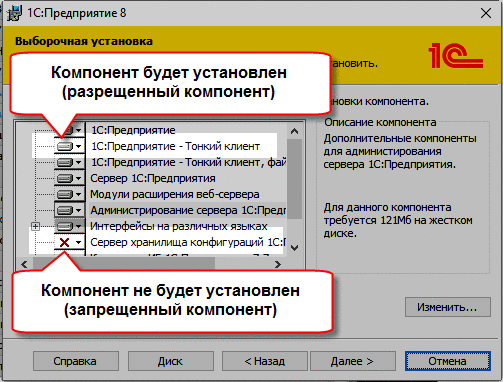The width and height of the screenshot is (503, 382).
Task: Click the Диск button
Action: click(171, 361)
